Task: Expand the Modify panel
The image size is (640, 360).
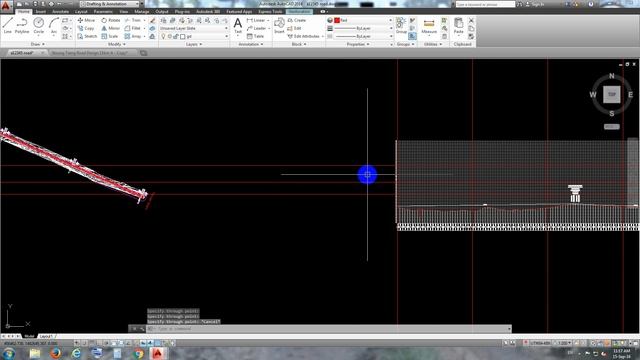Action: (117, 44)
